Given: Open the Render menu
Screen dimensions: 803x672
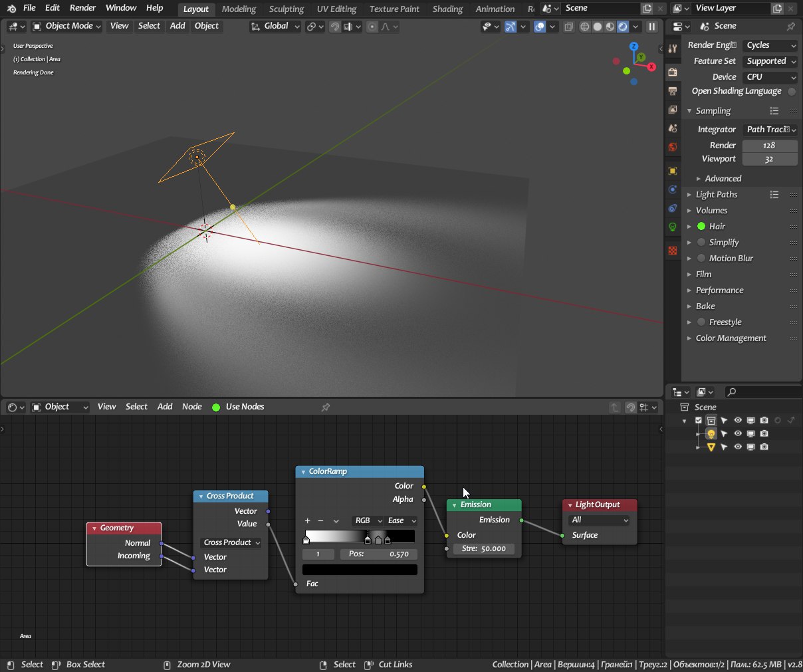Looking at the screenshot, I should 83,8.
